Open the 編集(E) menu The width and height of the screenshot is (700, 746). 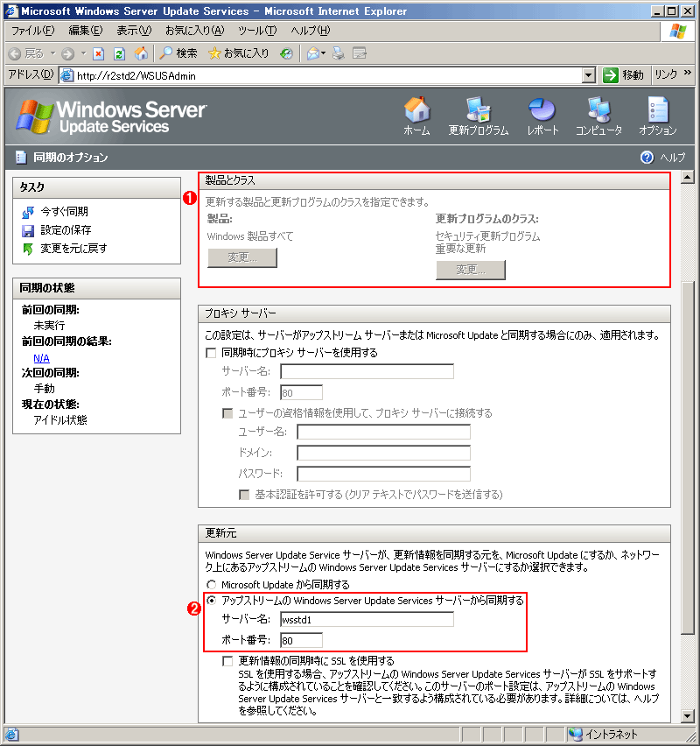[x=86, y=31]
